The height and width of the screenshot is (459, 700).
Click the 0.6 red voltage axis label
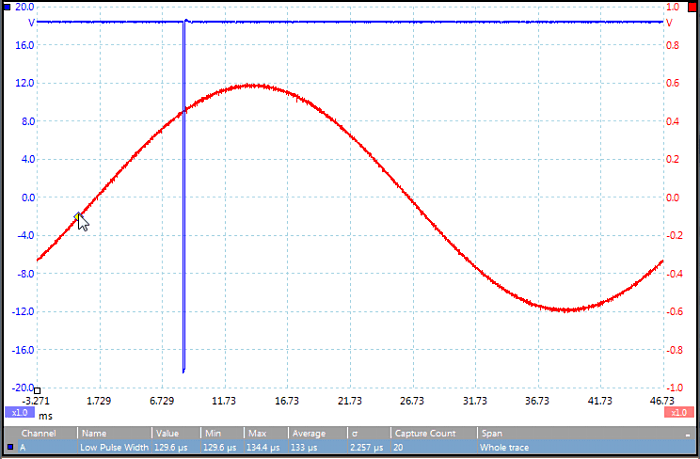tap(672, 83)
